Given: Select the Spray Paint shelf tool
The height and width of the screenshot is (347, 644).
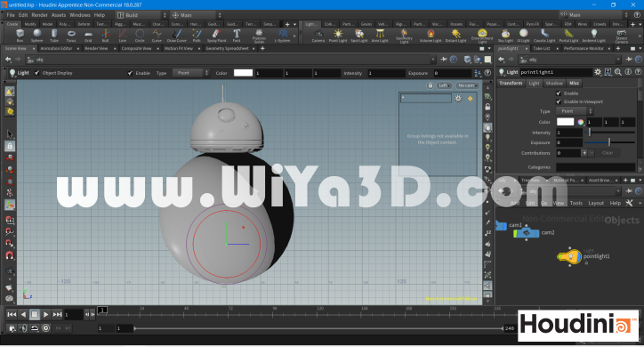Looking at the screenshot, I should [216, 36].
